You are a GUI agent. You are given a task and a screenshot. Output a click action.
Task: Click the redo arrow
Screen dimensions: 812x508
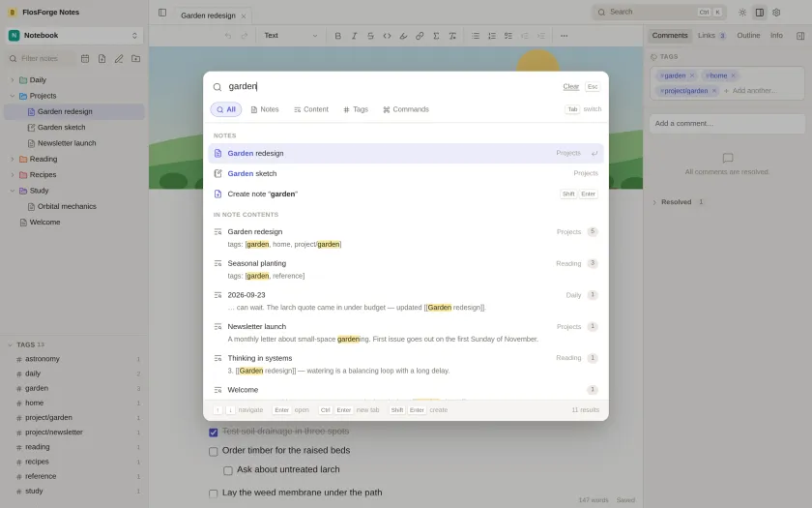[x=245, y=36]
